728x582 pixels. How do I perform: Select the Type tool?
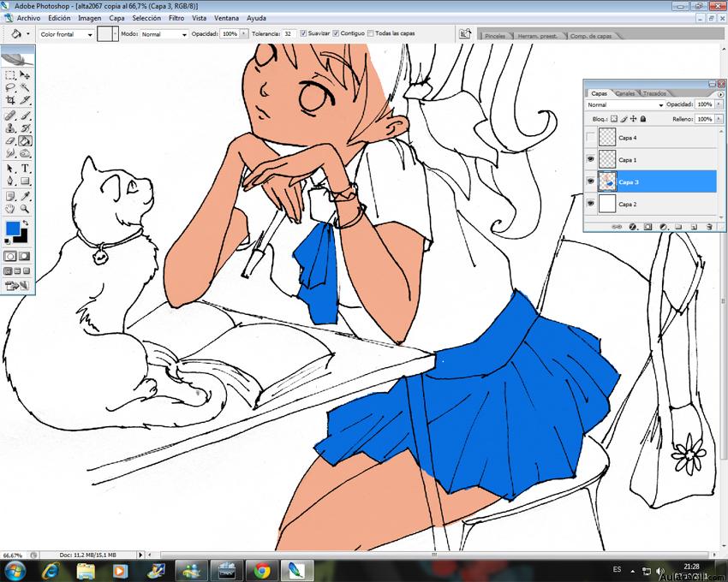(x=25, y=169)
